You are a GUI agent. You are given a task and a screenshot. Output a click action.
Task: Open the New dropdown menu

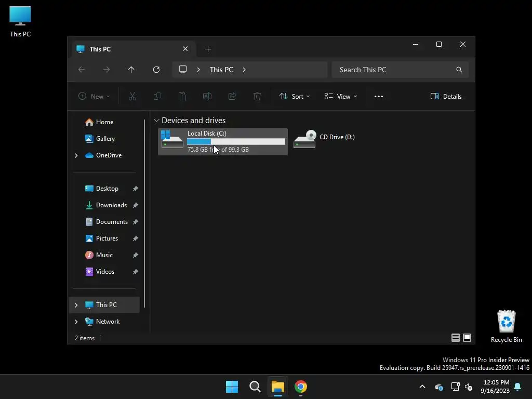point(94,96)
